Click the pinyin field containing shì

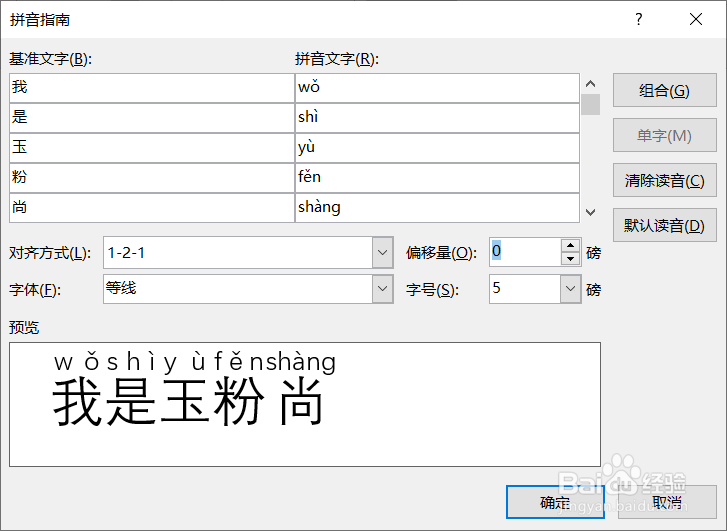pyautogui.click(x=437, y=118)
